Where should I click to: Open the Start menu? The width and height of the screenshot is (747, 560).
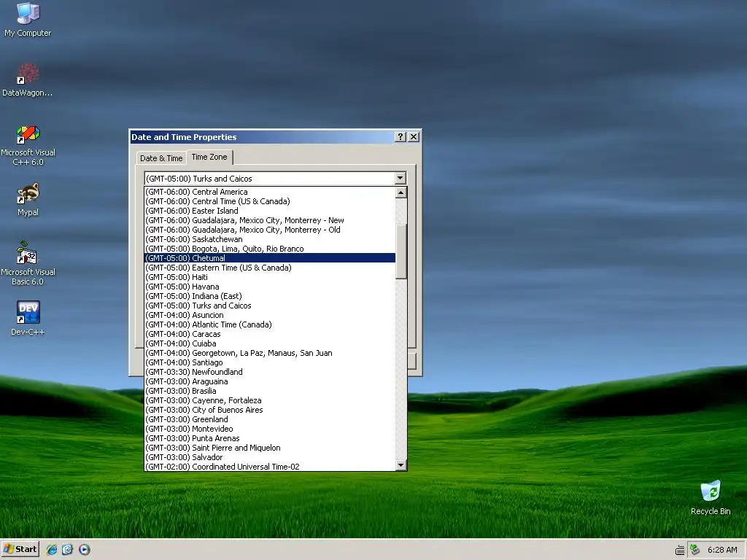(20, 550)
